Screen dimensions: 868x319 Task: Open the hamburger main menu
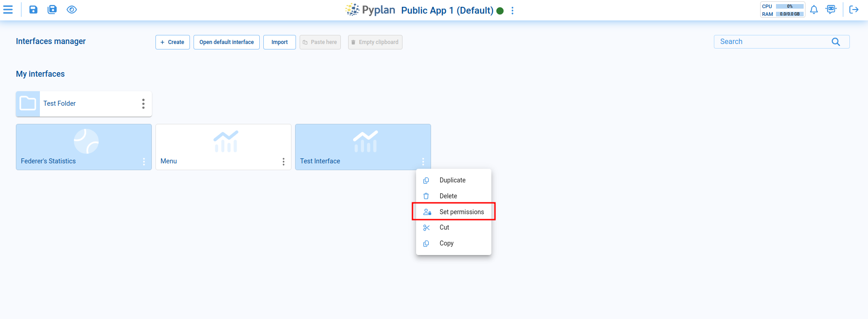pos(8,10)
